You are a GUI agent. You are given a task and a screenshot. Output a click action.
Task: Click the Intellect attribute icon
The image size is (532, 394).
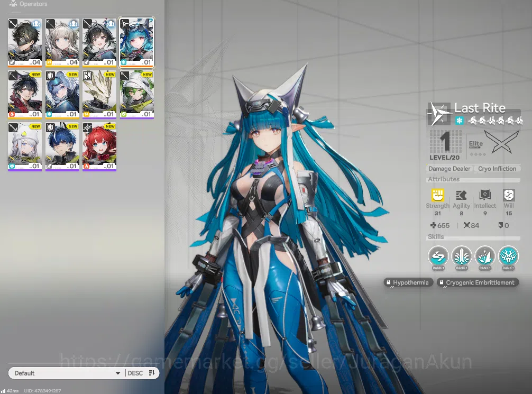pyautogui.click(x=485, y=195)
